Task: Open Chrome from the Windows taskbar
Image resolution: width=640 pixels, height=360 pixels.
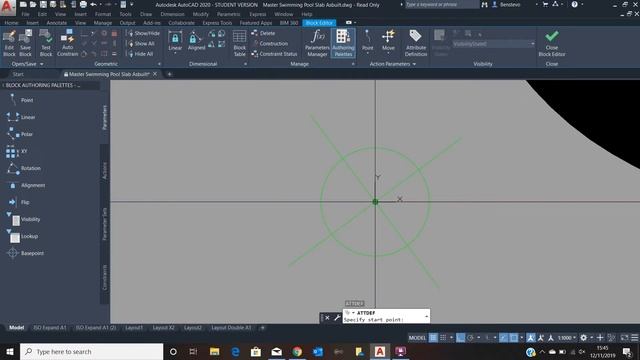Action: [x=297, y=351]
